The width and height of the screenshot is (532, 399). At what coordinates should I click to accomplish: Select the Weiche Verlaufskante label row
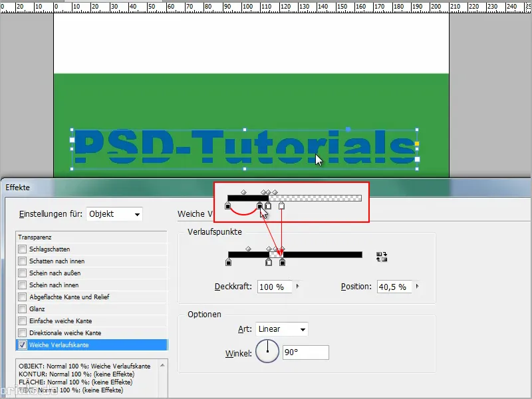coord(59,344)
